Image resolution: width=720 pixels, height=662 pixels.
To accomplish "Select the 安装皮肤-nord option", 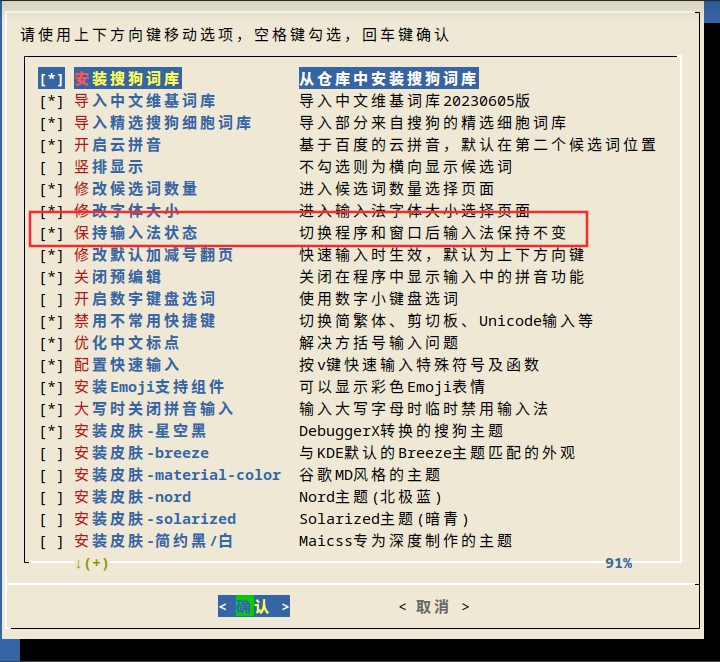I will [x=132, y=497].
